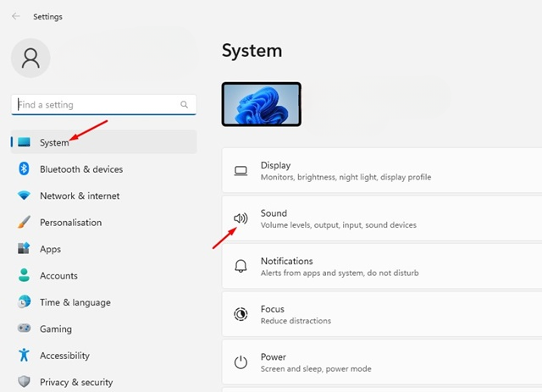This screenshot has width=542, height=392.
Task: Open Accessibility settings
Action: tap(103, 356)
